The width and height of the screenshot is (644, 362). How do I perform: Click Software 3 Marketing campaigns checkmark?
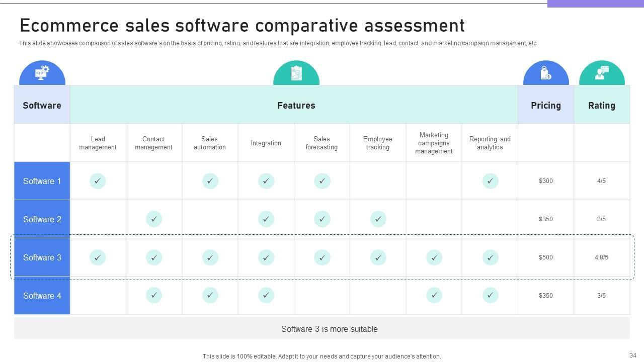click(x=434, y=257)
